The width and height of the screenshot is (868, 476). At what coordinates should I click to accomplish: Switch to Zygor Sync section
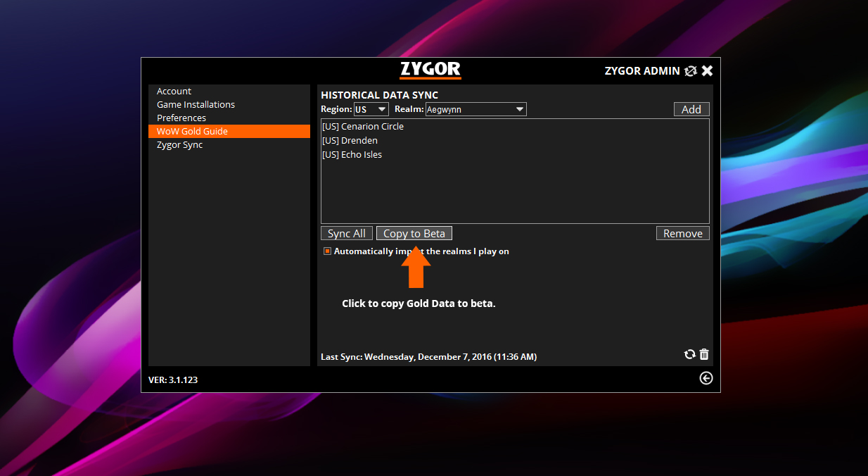tap(229, 145)
